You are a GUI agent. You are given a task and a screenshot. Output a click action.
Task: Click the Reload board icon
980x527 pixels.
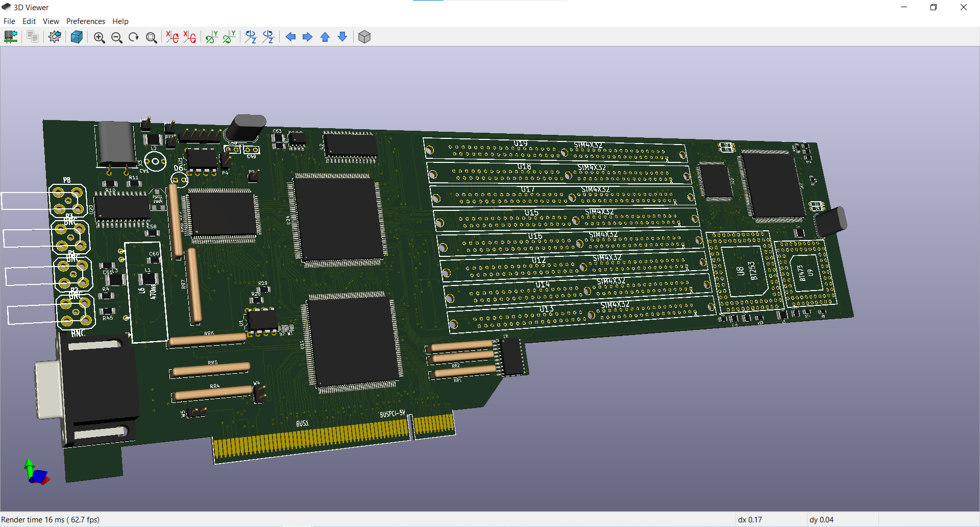click(11, 37)
